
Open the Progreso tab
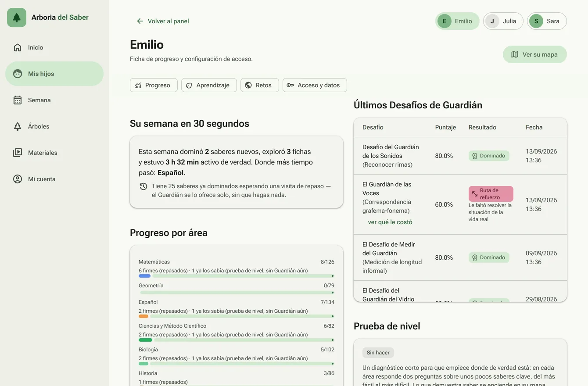click(154, 85)
